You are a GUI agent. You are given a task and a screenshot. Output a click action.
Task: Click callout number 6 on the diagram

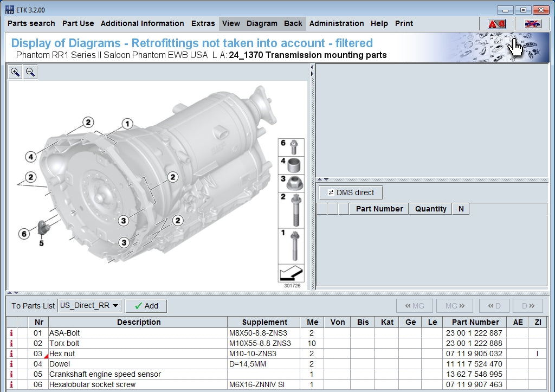pos(24,234)
